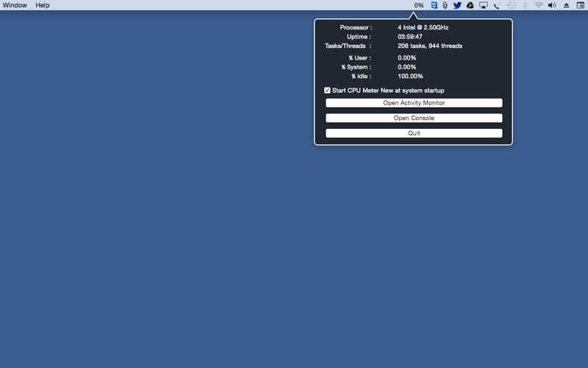Viewport: 588px width, 368px height.
Task: Open the Window menu
Action: point(15,5)
